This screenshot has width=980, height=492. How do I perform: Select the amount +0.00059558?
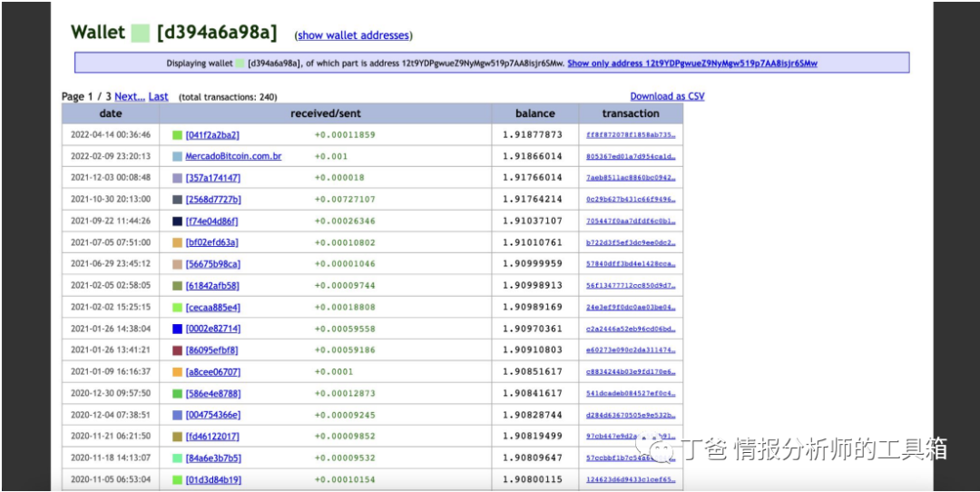(x=345, y=329)
